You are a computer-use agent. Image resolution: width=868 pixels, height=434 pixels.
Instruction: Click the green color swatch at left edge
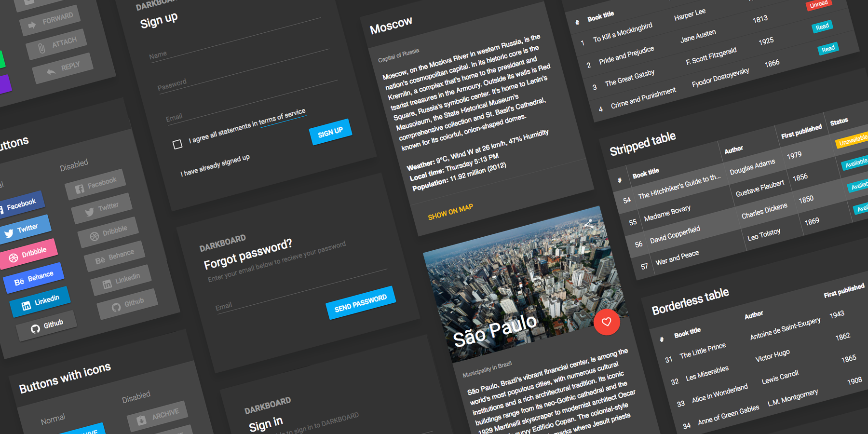coord(2,60)
